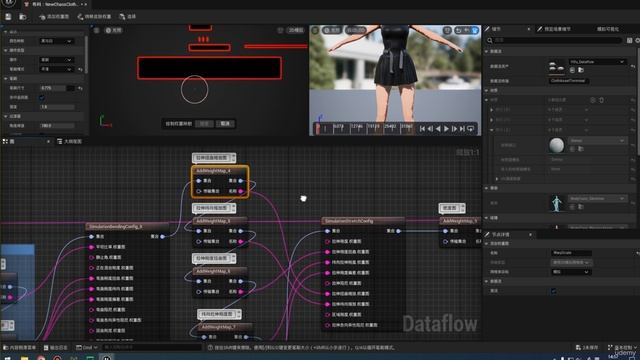
Task: Open lighting view mode button in 2D viewport
Action: click(x=114, y=30)
